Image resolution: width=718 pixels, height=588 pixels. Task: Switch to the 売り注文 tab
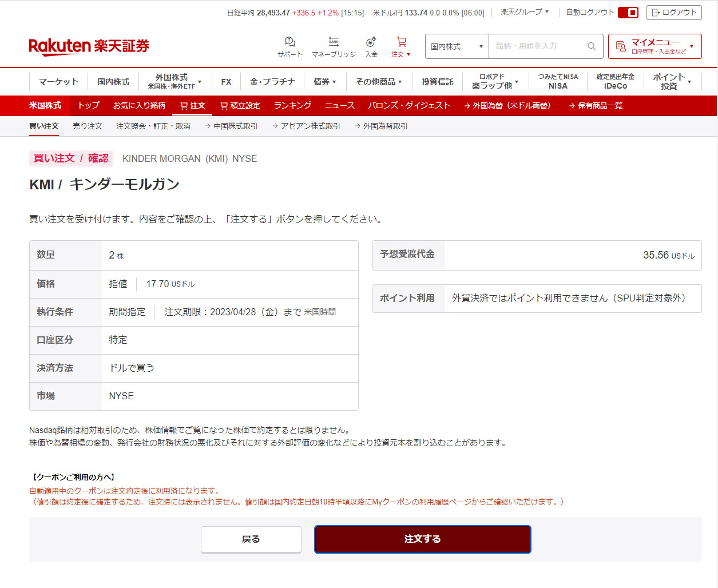[x=88, y=126]
